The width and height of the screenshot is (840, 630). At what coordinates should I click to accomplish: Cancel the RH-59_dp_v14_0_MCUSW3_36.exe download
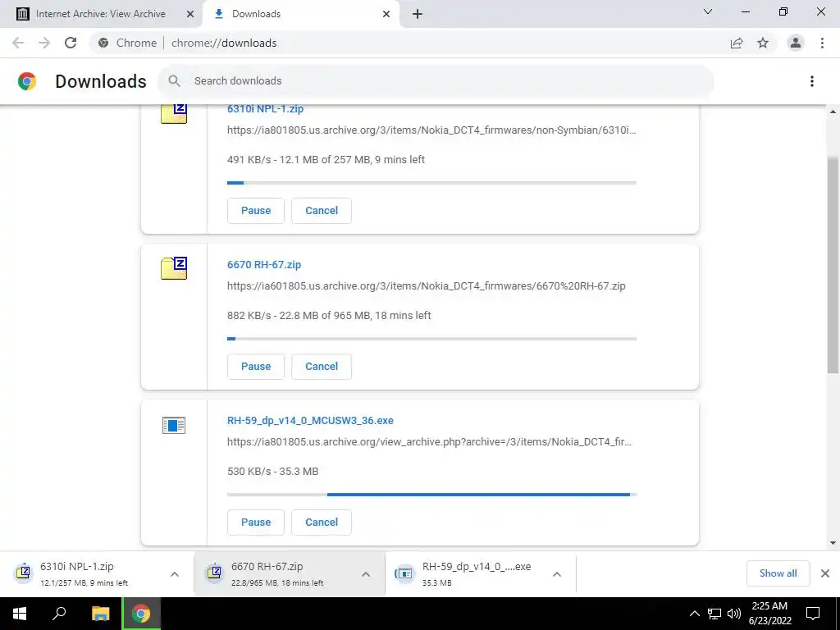click(x=322, y=523)
